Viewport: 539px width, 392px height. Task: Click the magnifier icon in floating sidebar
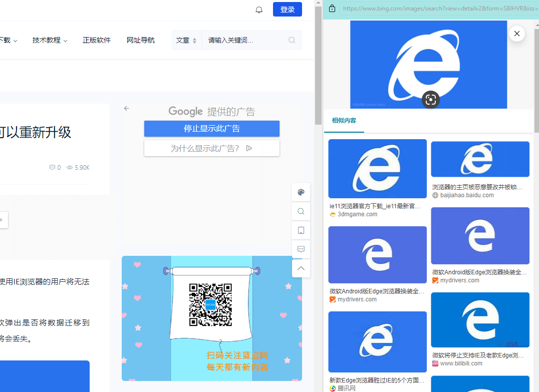[x=301, y=211]
